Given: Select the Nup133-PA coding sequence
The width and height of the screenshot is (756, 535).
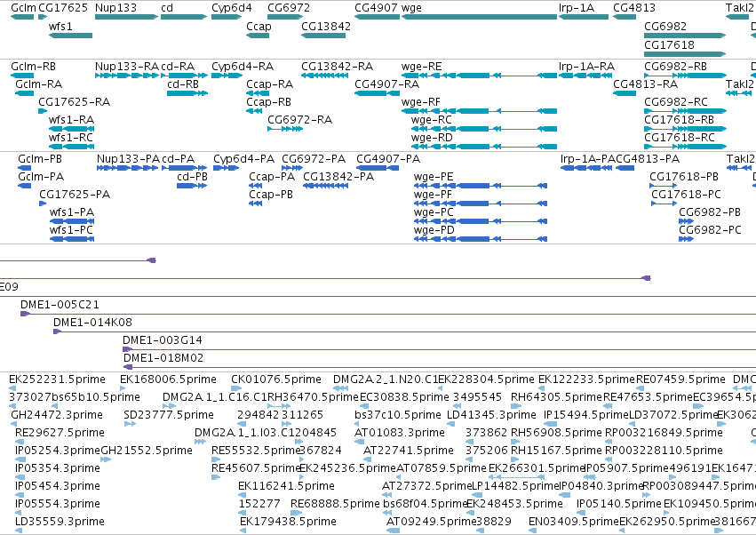Looking at the screenshot, I should coord(127,168).
